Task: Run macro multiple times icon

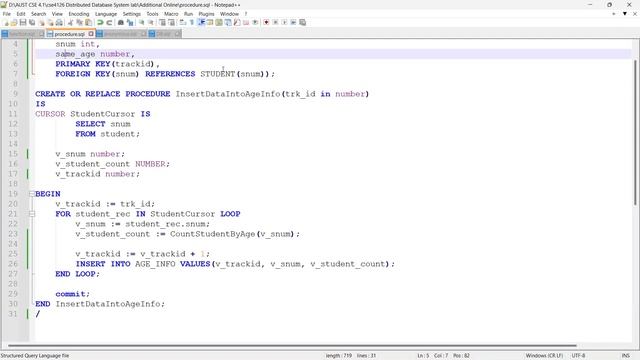Action: tap(293, 22)
